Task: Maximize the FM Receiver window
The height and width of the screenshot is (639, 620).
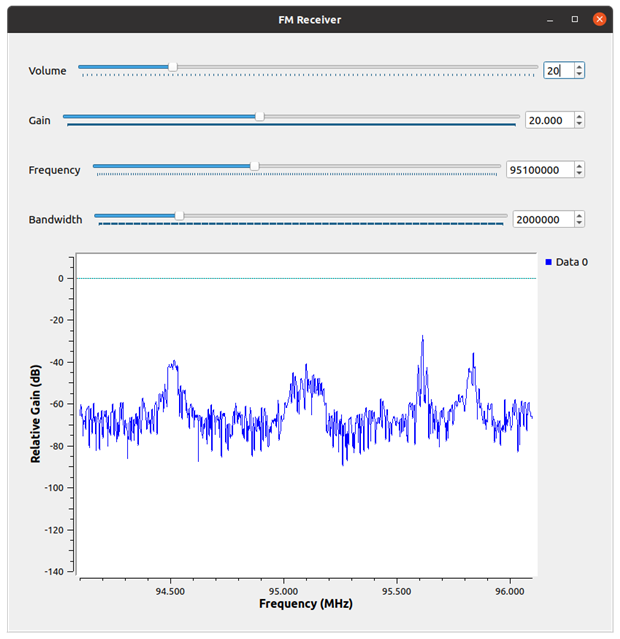Action: [x=574, y=19]
